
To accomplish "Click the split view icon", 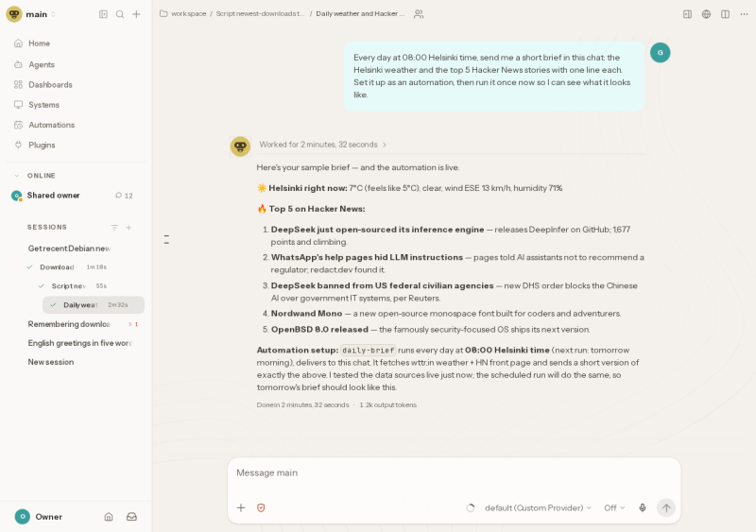I will coord(725,14).
